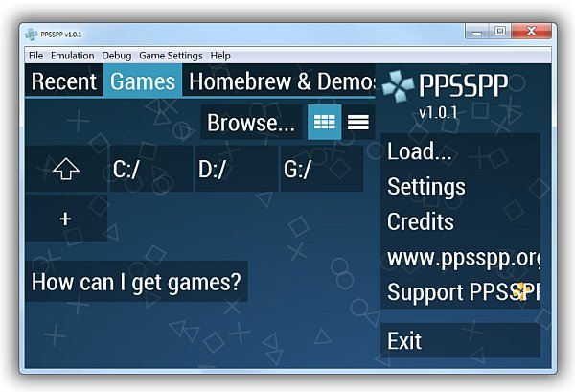The image size is (575, 392).
Task: Maximize the PPSSPP window
Action: point(500,32)
